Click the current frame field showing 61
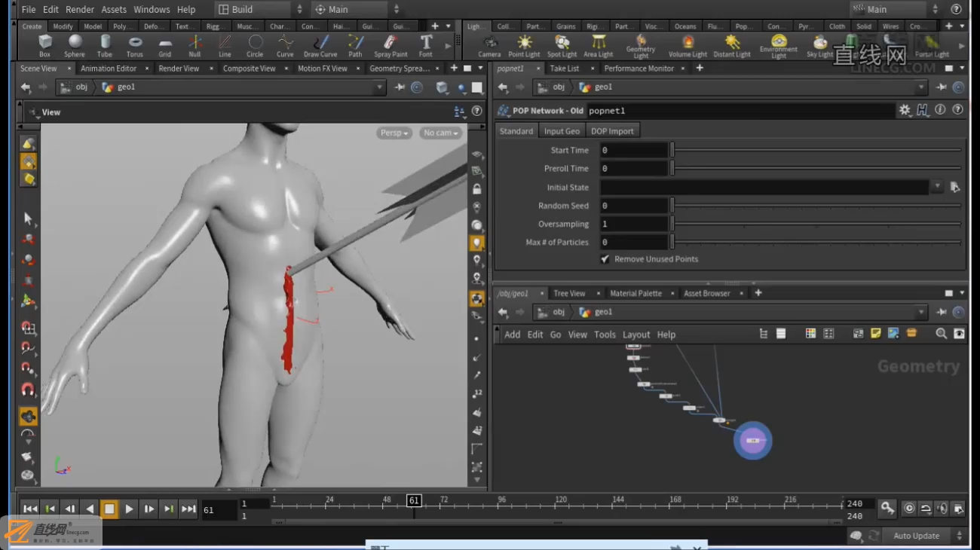980x550 pixels. coord(219,510)
